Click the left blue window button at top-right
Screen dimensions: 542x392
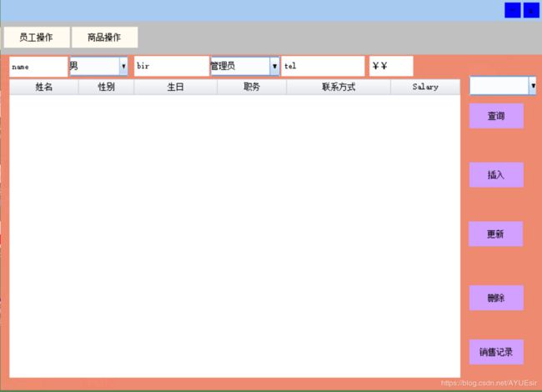(x=513, y=10)
